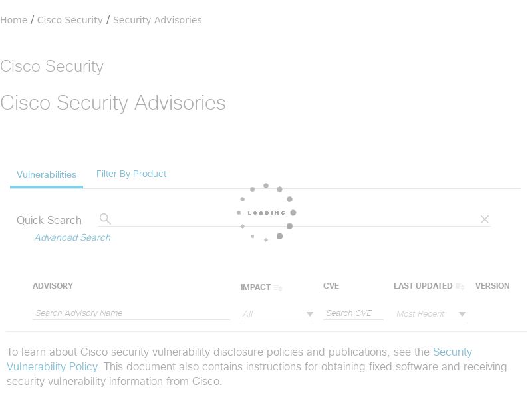Click the Security Advisories breadcrumb
Viewport: 532px width, 399px height.
click(x=157, y=20)
